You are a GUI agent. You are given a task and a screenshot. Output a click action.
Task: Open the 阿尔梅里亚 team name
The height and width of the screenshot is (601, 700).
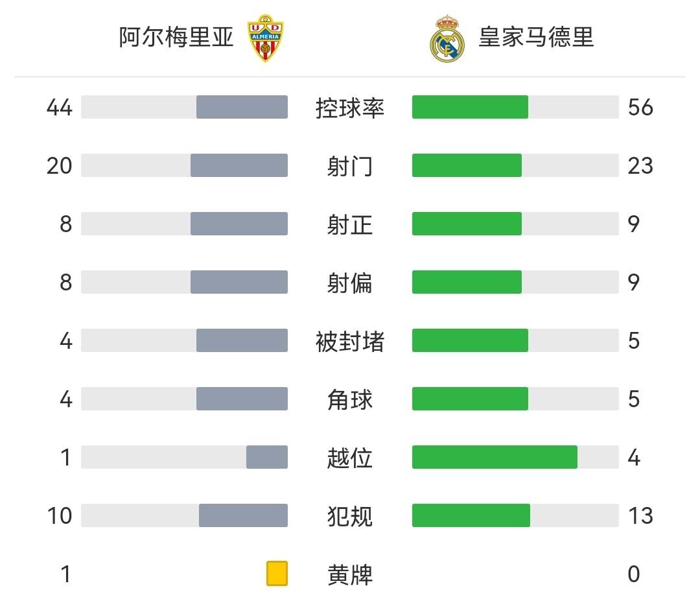pos(176,37)
